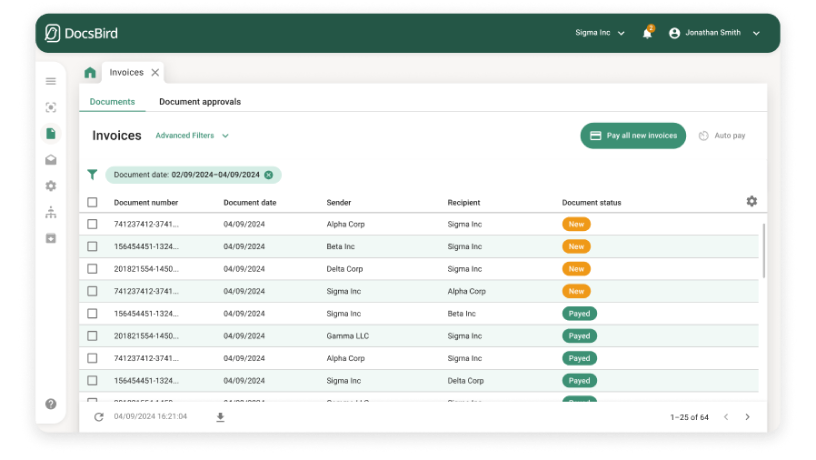Click the table column settings gear
Viewport: 816px width, 460px height.
751,201
